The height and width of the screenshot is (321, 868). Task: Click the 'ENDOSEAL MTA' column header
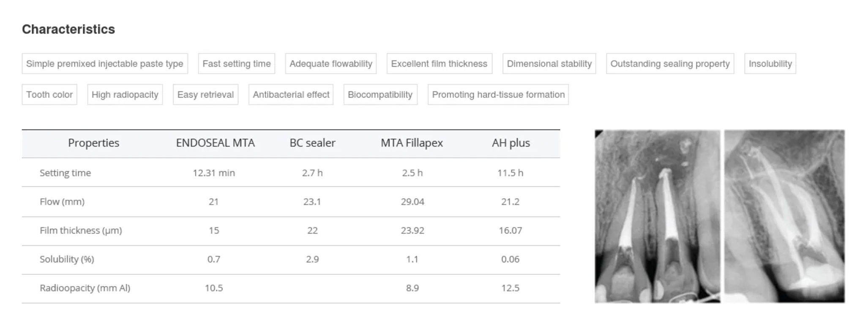215,143
